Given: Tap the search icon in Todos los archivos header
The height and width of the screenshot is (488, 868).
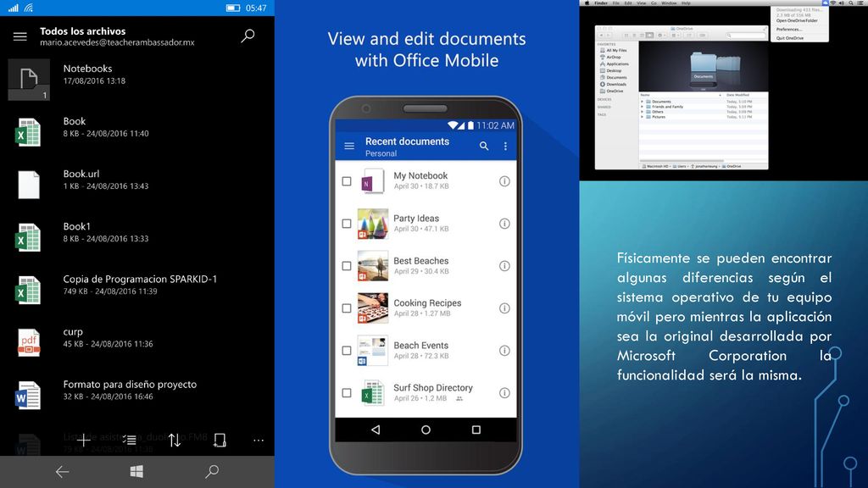Looking at the screenshot, I should [248, 36].
